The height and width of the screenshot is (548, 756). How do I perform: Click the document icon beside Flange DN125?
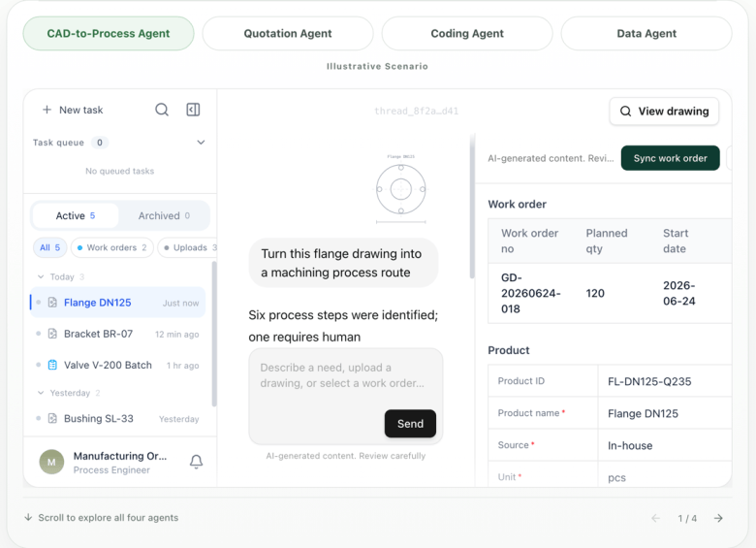(x=52, y=303)
